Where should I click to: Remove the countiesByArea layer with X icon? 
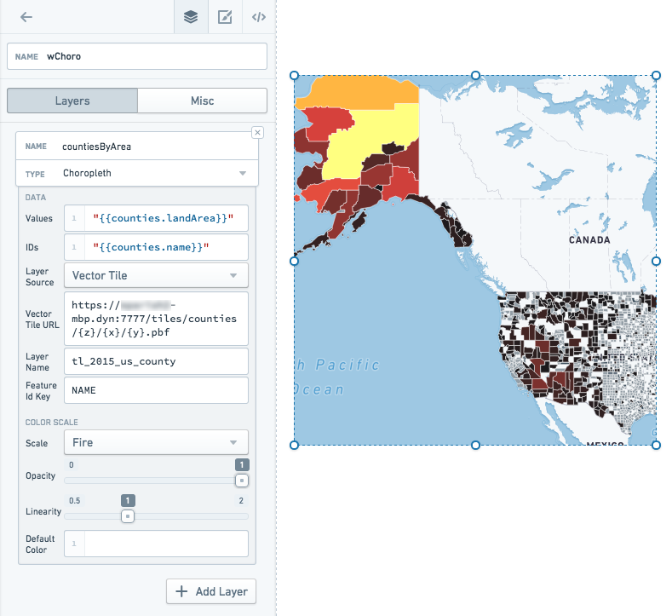(x=257, y=132)
